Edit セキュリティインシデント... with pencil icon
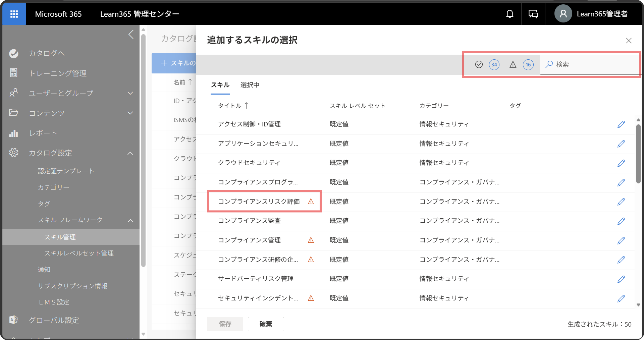644x340 pixels. (x=621, y=298)
